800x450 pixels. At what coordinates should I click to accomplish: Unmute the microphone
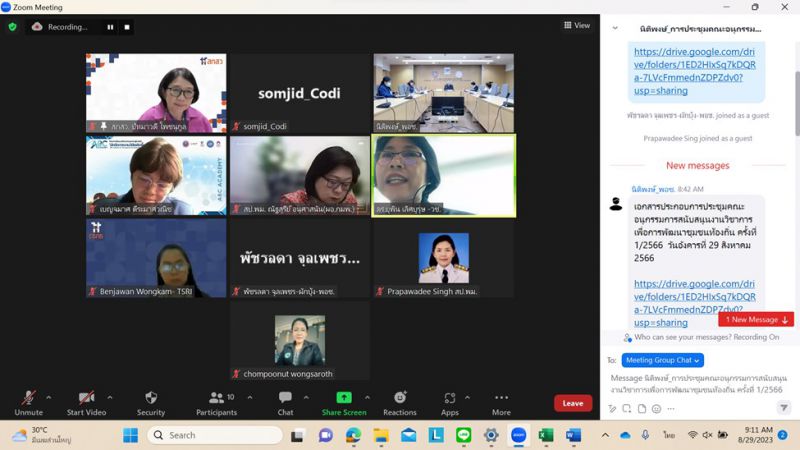point(28,398)
